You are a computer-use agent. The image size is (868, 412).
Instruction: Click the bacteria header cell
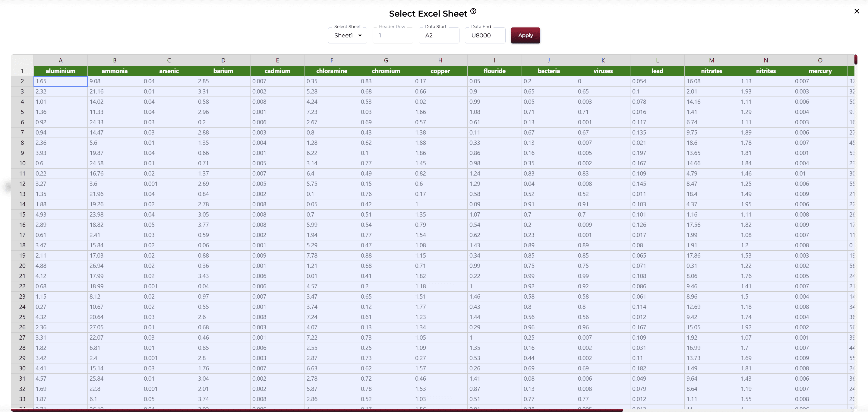tap(549, 71)
